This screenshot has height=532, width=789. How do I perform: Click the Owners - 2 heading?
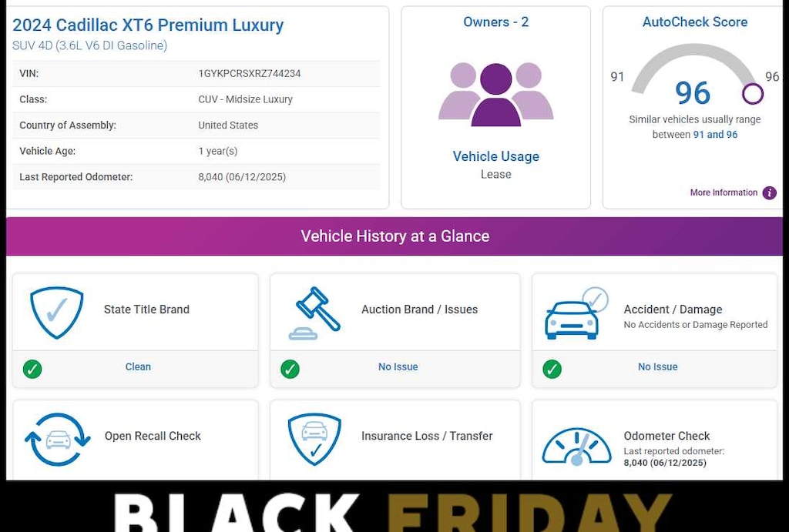[x=495, y=22]
